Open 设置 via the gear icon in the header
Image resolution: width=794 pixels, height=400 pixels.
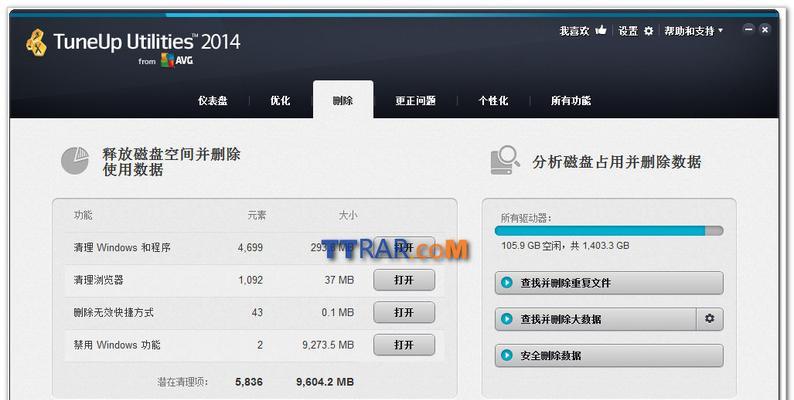tap(649, 31)
